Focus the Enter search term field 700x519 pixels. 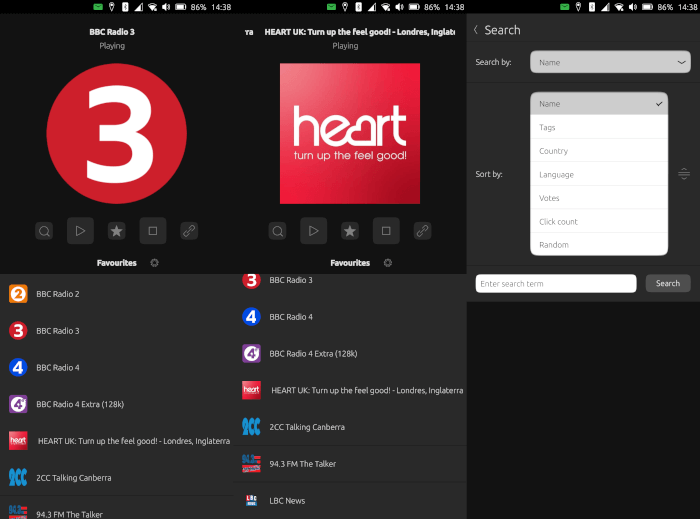(556, 284)
